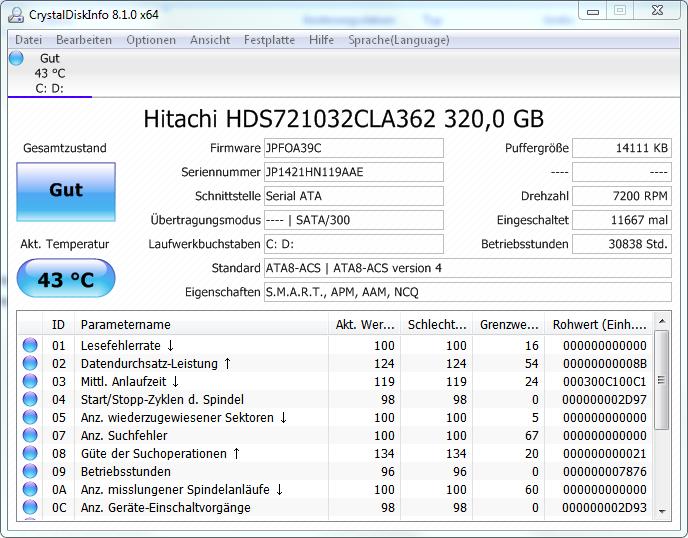
Task: Click the Grenzwe... column header
Action: (x=509, y=324)
